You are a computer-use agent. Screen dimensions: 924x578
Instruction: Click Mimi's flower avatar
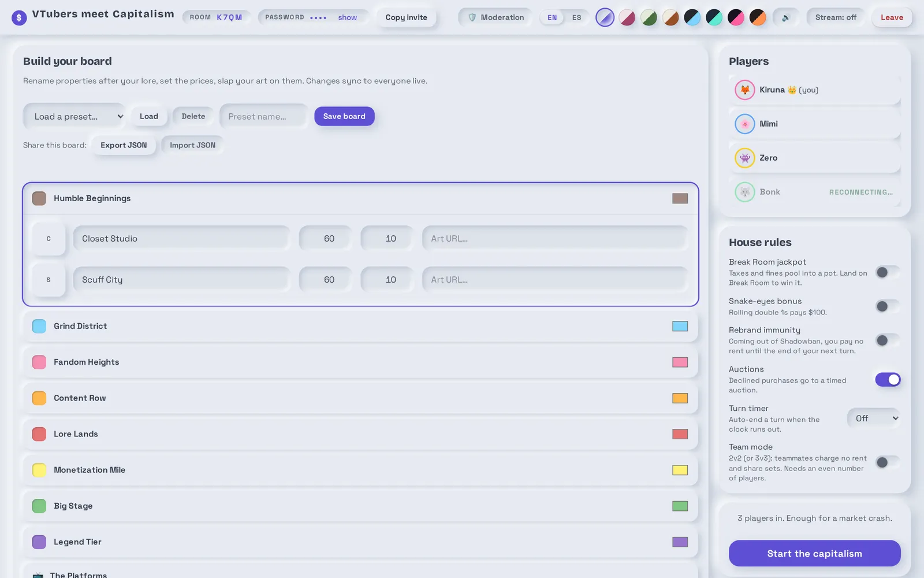click(x=745, y=124)
